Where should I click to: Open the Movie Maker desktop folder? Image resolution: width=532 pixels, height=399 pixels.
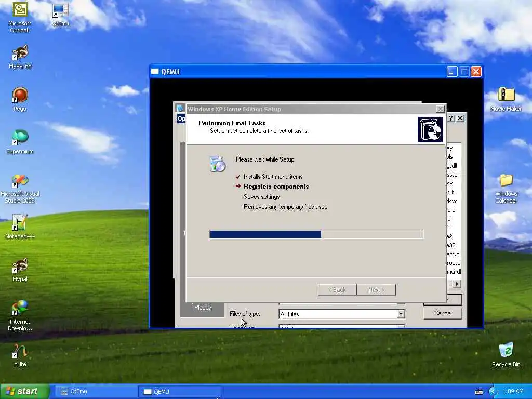(x=506, y=99)
